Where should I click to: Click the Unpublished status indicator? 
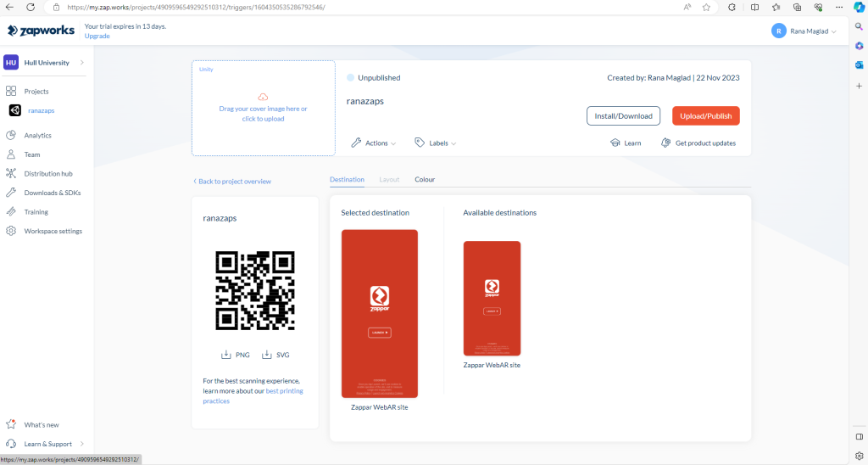coord(374,77)
